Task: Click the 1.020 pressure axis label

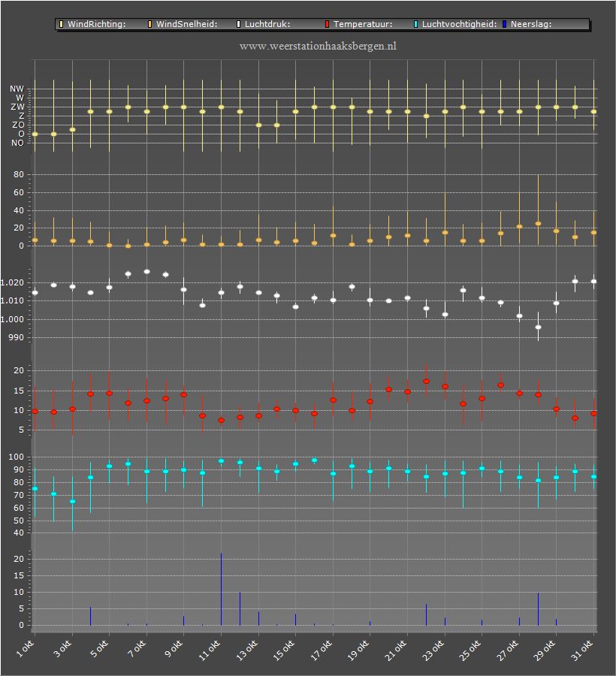Action: tap(12, 283)
